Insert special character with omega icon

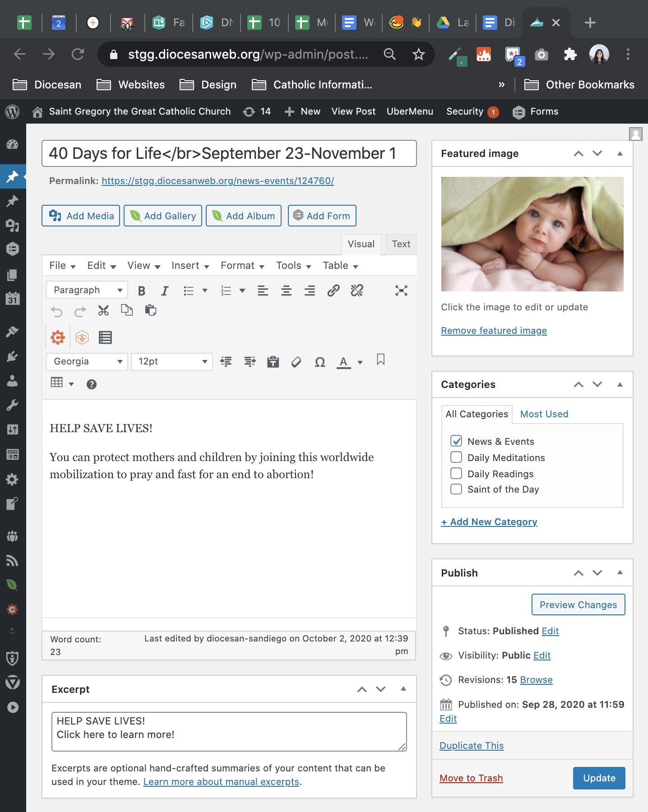point(319,362)
